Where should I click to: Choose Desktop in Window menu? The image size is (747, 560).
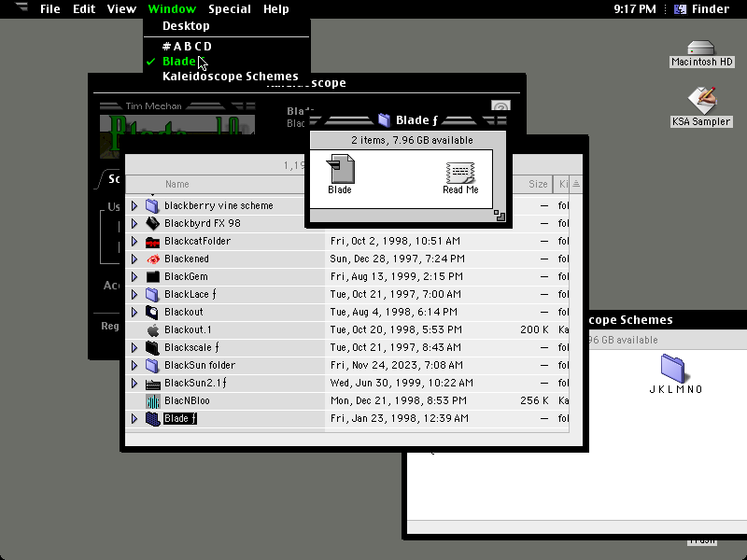tap(227, 26)
